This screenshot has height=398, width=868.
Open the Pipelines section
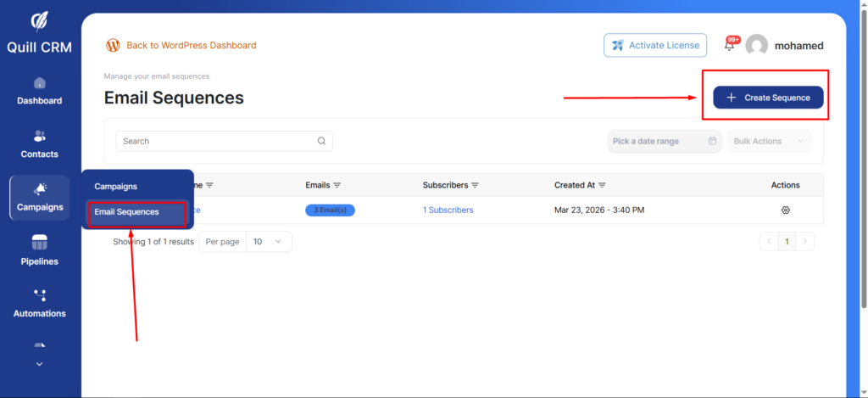click(x=39, y=251)
